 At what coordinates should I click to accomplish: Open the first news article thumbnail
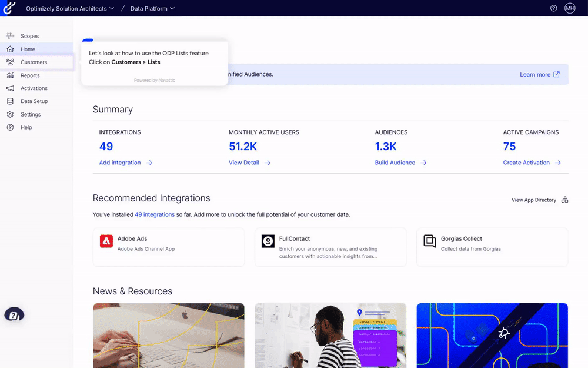pyautogui.click(x=169, y=335)
